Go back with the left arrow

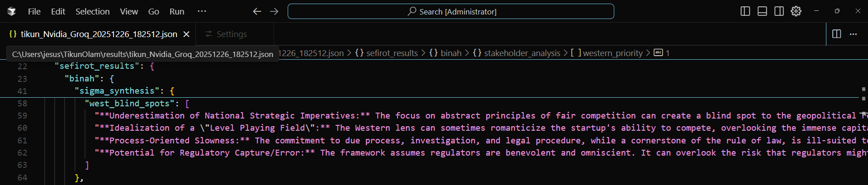[x=257, y=11]
